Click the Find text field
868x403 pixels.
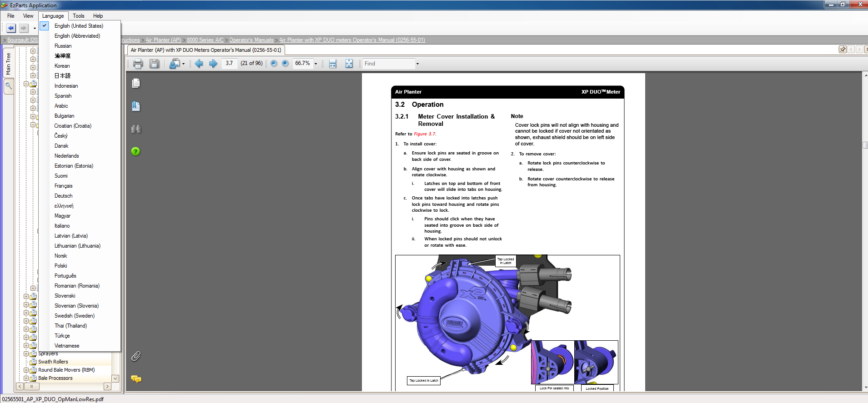tap(389, 64)
